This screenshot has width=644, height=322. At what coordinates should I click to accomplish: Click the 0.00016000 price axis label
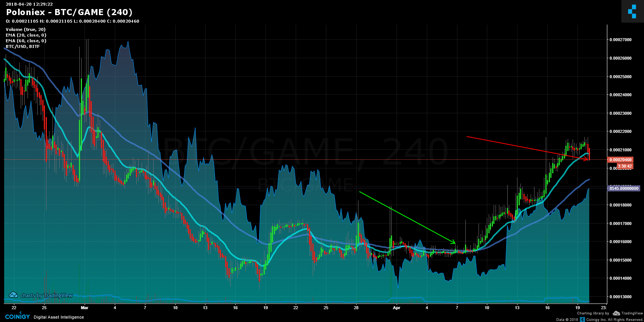(620, 242)
